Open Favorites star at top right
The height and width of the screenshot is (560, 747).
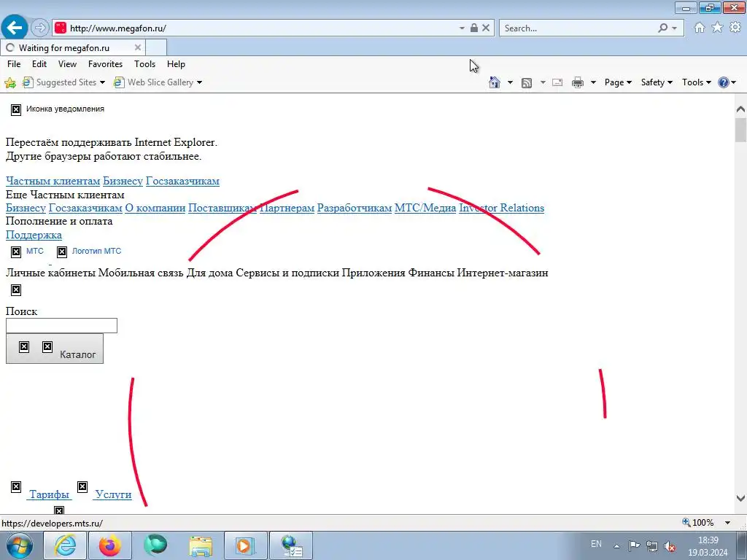point(717,28)
